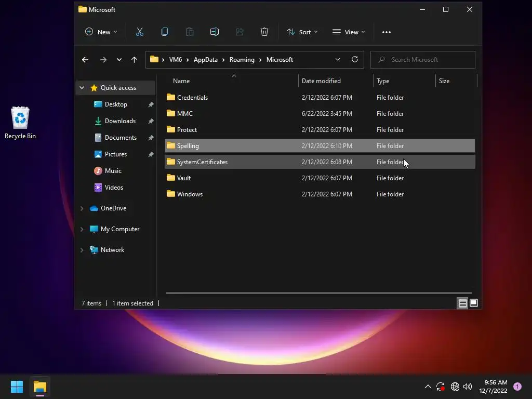
Task: Click date 6/22/2022 3:45 PM cell
Action: click(x=327, y=114)
